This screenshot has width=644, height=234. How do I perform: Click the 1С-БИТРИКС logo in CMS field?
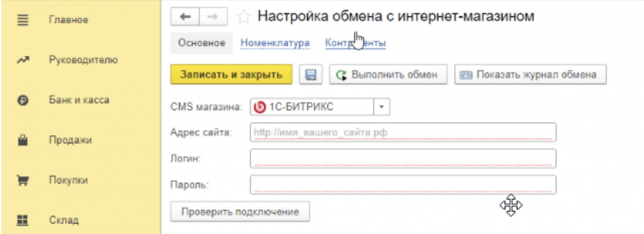pyautogui.click(x=260, y=107)
